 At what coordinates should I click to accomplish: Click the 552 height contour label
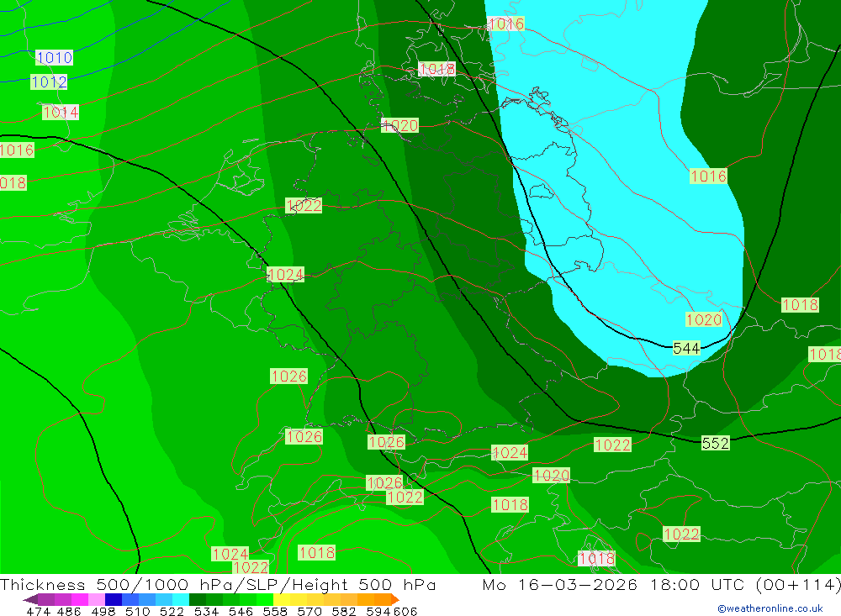[716, 444]
